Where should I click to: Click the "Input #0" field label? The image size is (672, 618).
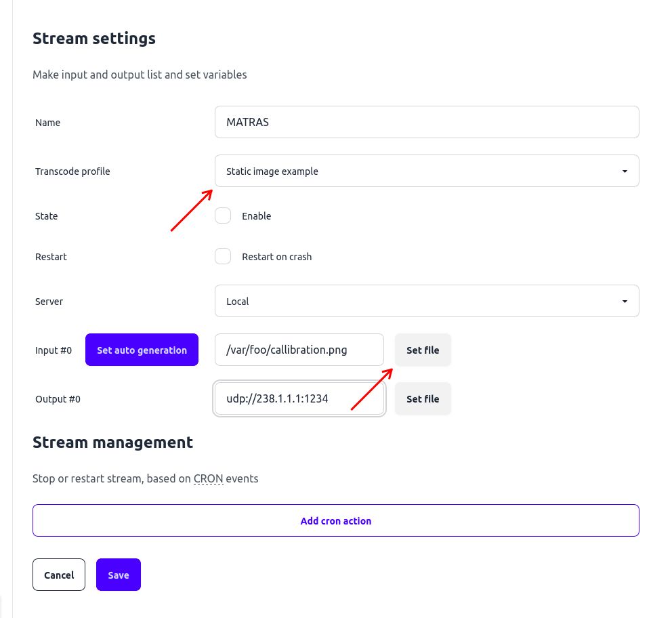54,350
